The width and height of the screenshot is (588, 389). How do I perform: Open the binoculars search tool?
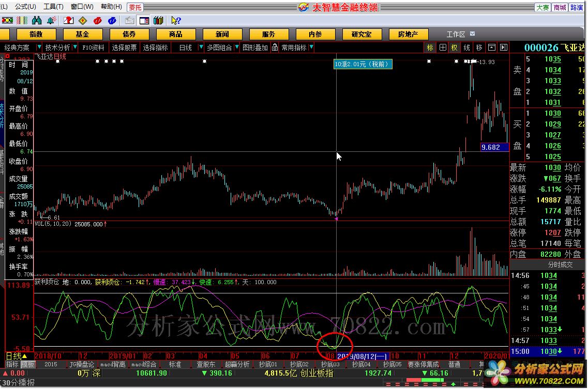click(37, 21)
